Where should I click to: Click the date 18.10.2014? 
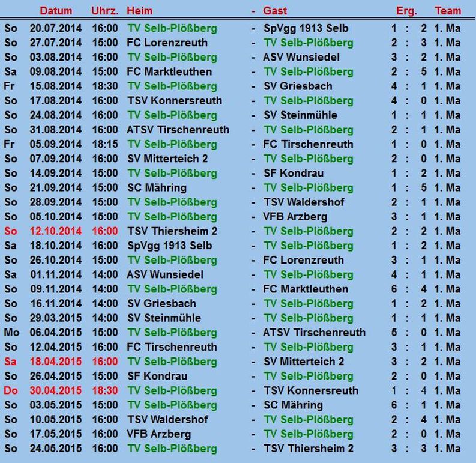56,246
